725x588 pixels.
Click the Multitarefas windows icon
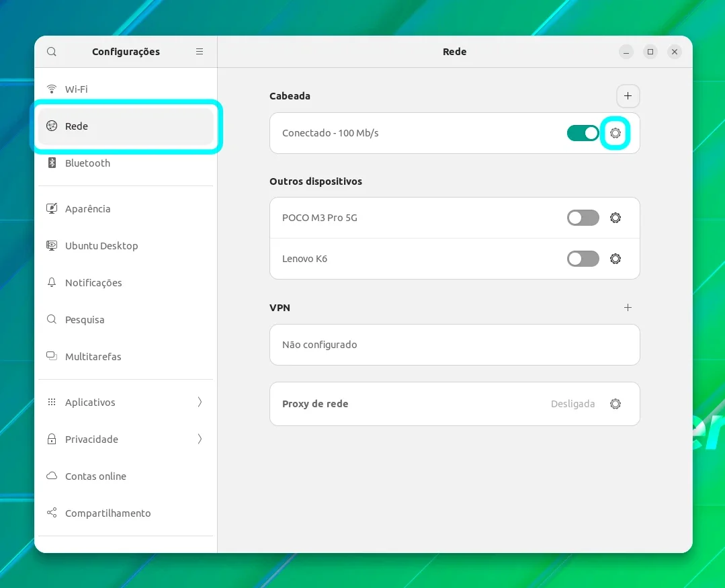[x=52, y=356]
